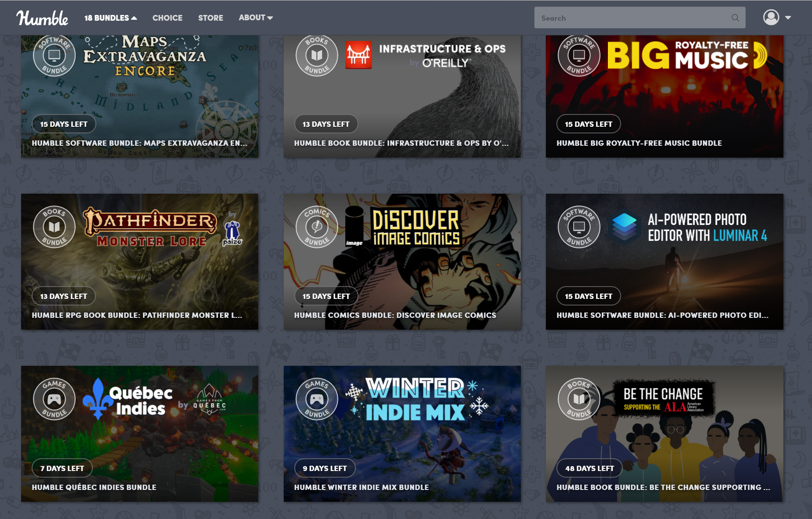Open Humble Big Royalty-Free Music Bundle title
Image resolution: width=812 pixels, height=519 pixels.
click(x=639, y=143)
